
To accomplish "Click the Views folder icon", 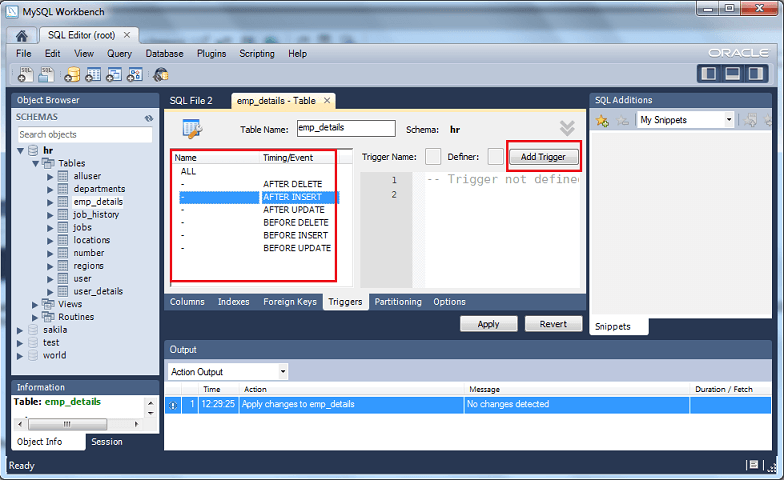I will coord(48,304).
